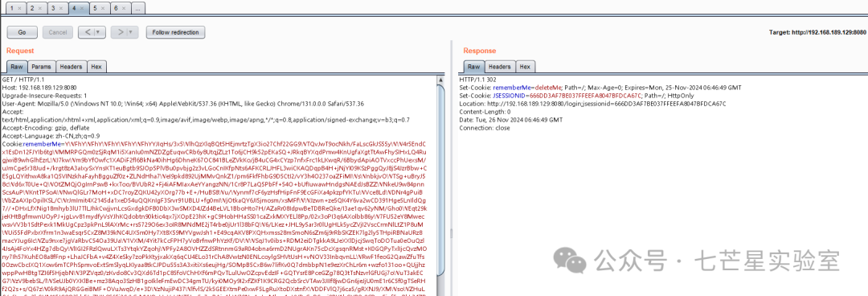This screenshot has height=296, width=868.
Task: Click the rememberMe cookie name in request
Action: tap(41, 143)
